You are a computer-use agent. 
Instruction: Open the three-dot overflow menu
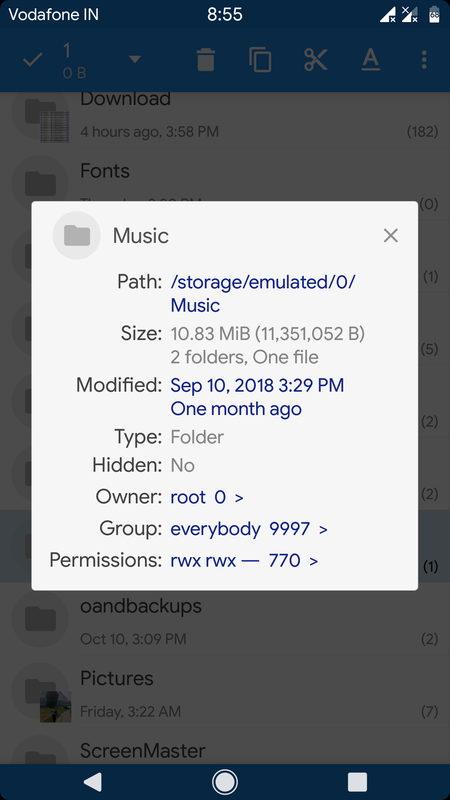(x=424, y=60)
